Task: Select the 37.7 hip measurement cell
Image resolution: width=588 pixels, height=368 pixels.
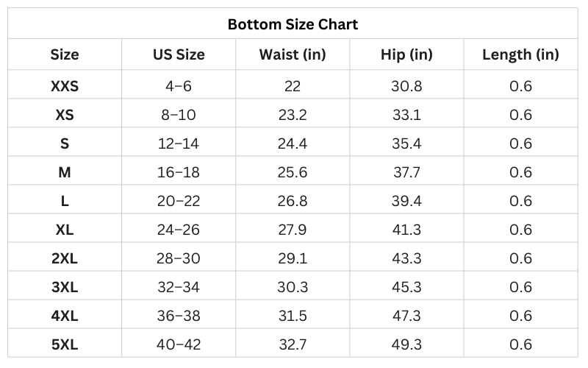Action: coord(406,172)
